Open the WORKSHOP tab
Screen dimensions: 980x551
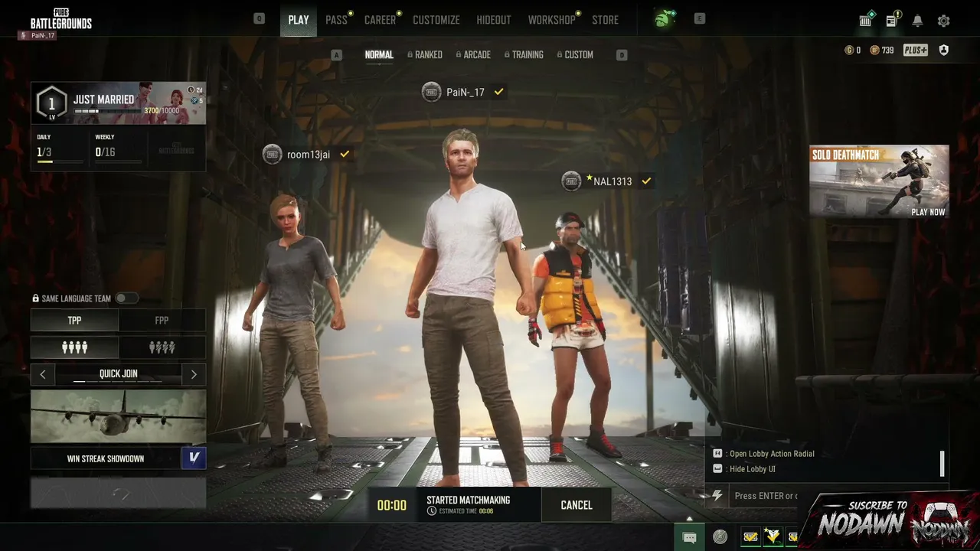[x=551, y=20]
